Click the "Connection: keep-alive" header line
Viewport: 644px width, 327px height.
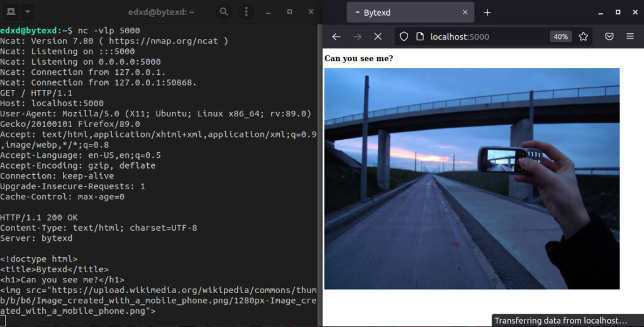57,176
